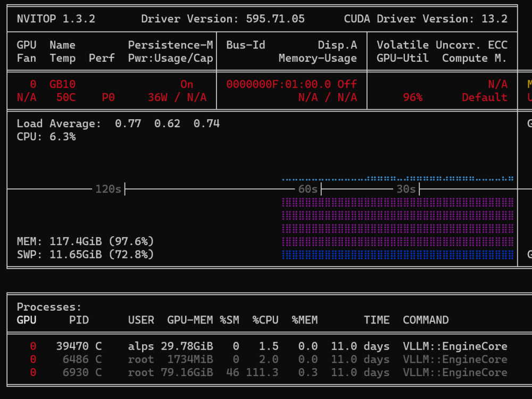Click the Persistence-M header label
Screen dimensions: 532x399
(x=171, y=45)
